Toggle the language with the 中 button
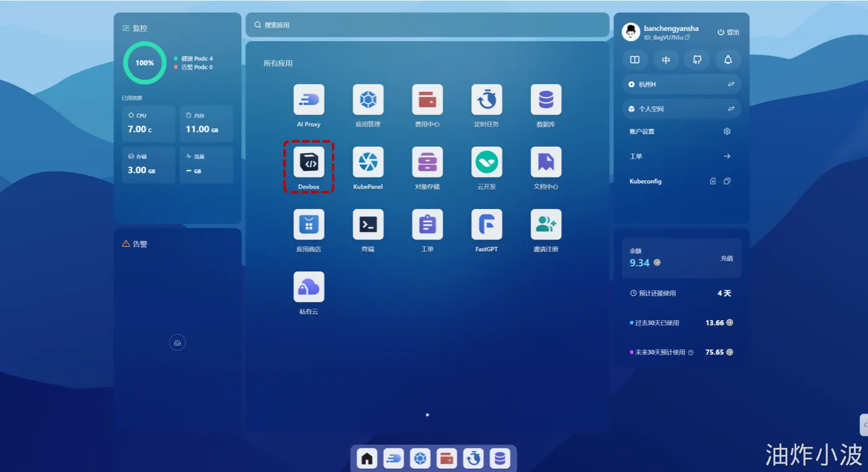 click(666, 60)
